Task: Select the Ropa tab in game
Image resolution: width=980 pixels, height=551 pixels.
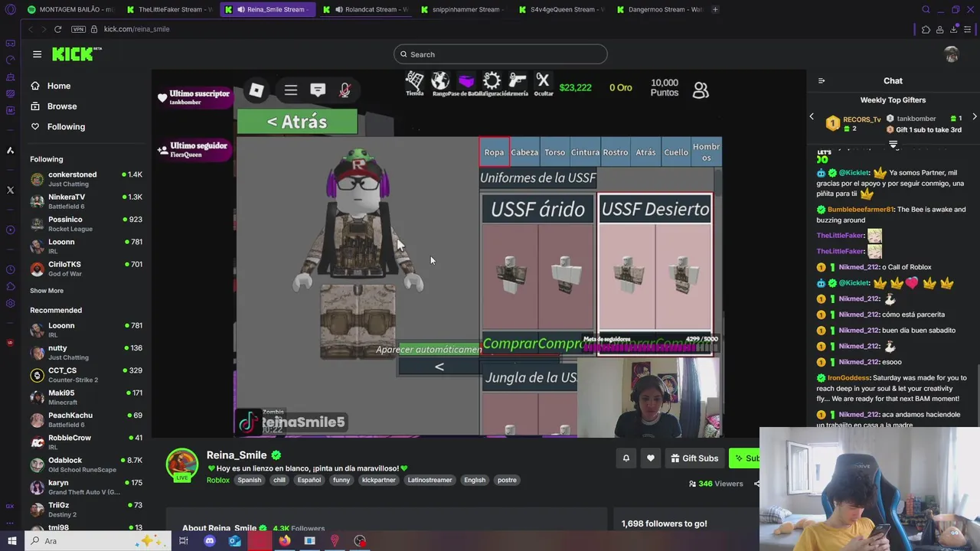Action: pyautogui.click(x=494, y=152)
